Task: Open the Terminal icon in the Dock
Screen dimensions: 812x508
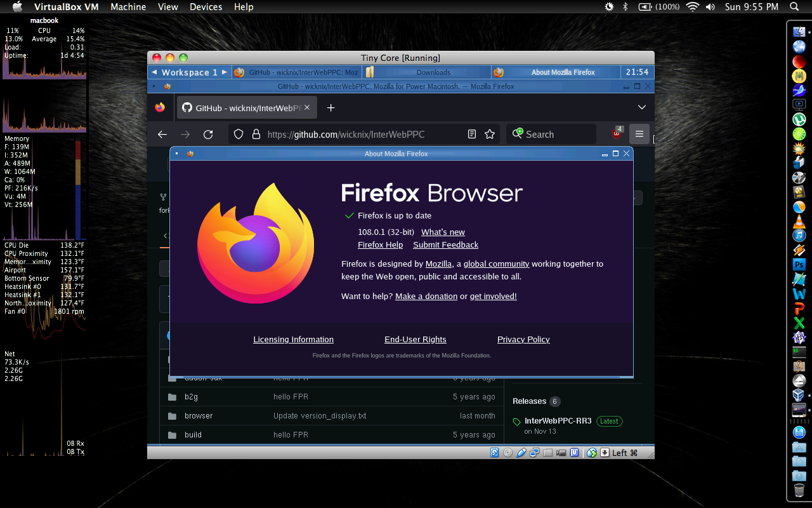Action: (x=799, y=352)
